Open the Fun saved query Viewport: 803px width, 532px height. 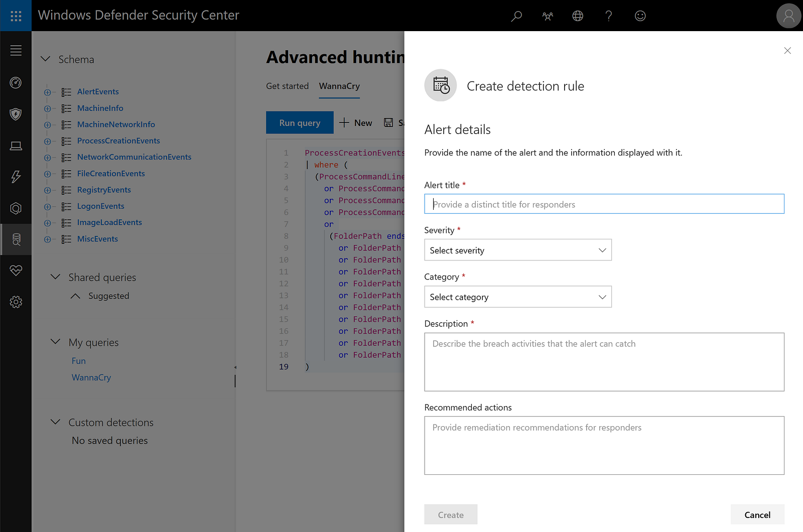pyautogui.click(x=79, y=361)
